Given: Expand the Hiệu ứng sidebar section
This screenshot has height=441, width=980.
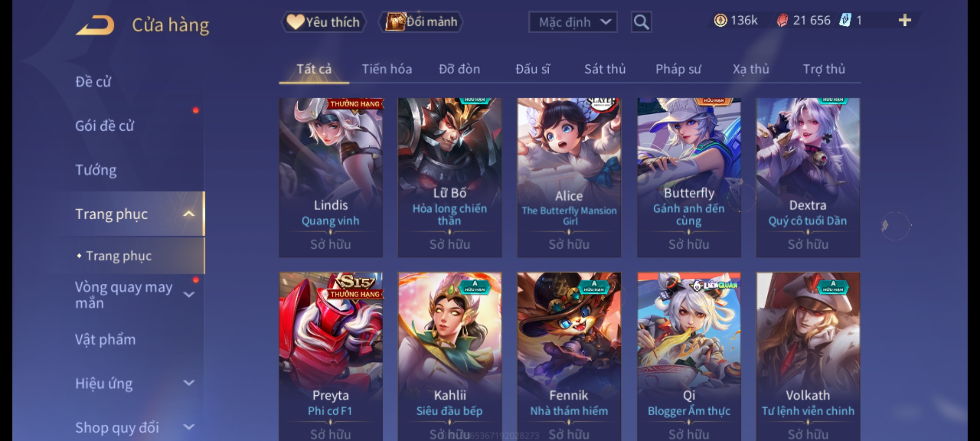Looking at the screenshot, I should pyautogui.click(x=189, y=383).
